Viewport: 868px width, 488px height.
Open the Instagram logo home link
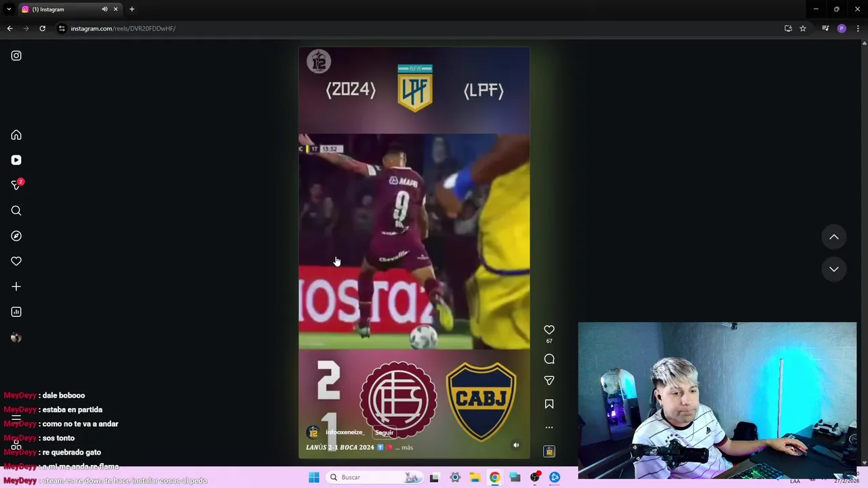click(16, 56)
